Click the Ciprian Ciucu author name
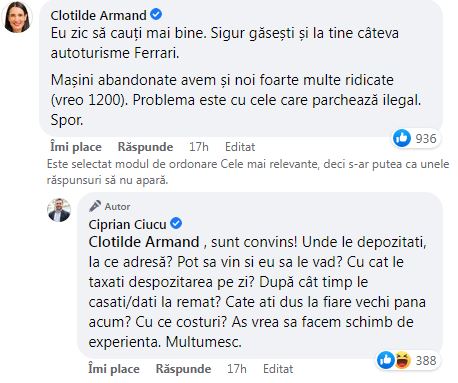Viewport: 458px width, 383px height. click(x=127, y=224)
